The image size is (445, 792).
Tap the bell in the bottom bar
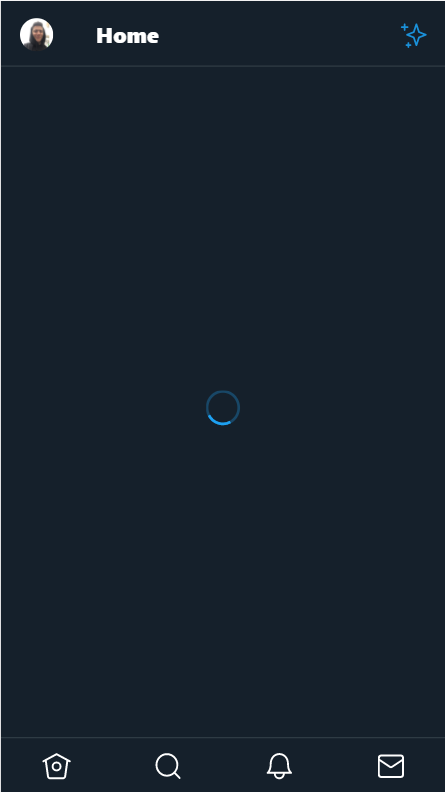[x=279, y=766]
